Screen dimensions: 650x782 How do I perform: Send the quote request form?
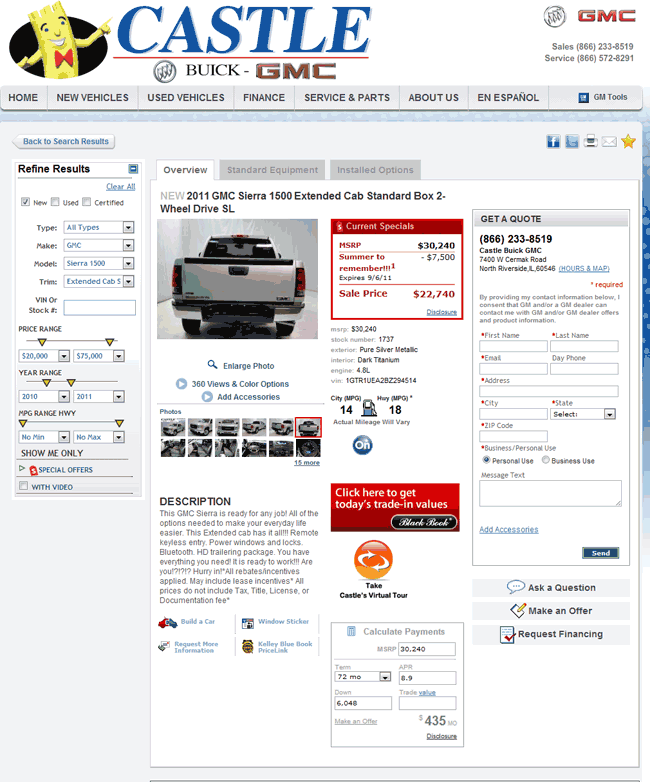601,553
